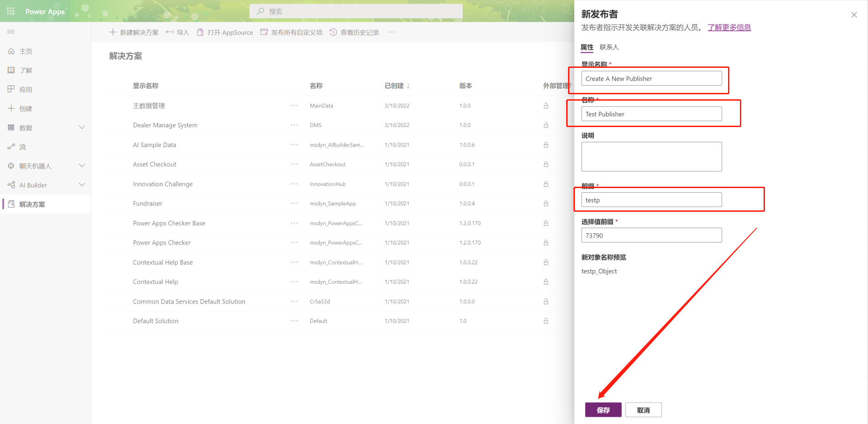Click 打开 AppSource in toolbar

tap(225, 32)
